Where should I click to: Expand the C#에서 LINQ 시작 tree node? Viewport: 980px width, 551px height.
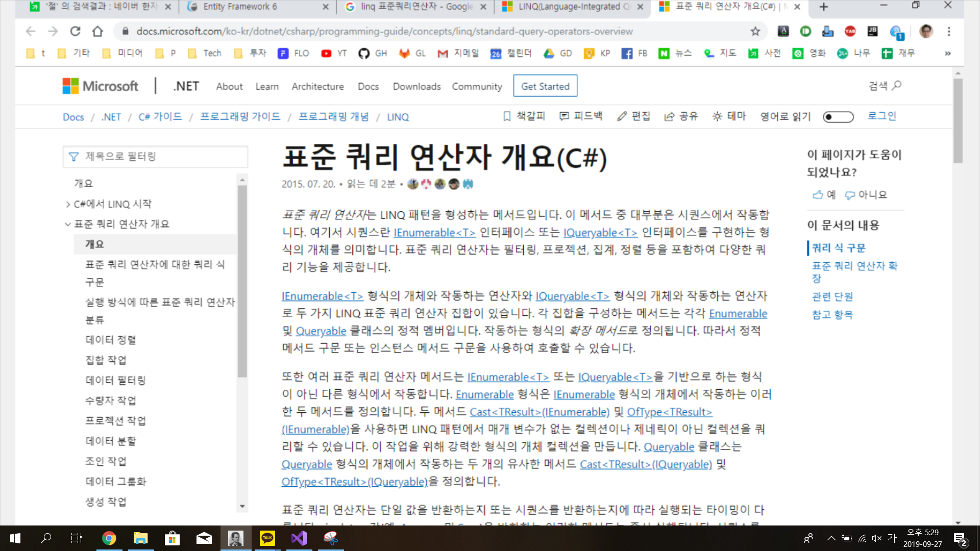pyautogui.click(x=68, y=204)
